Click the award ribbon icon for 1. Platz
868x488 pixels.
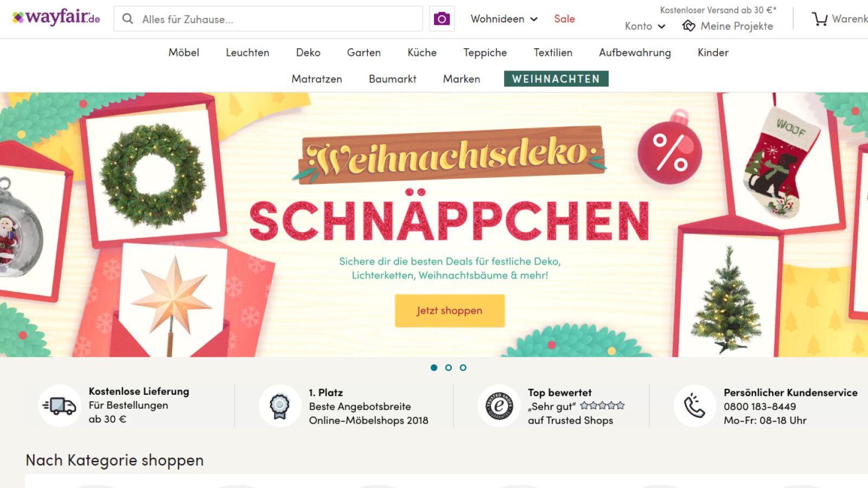coord(279,406)
